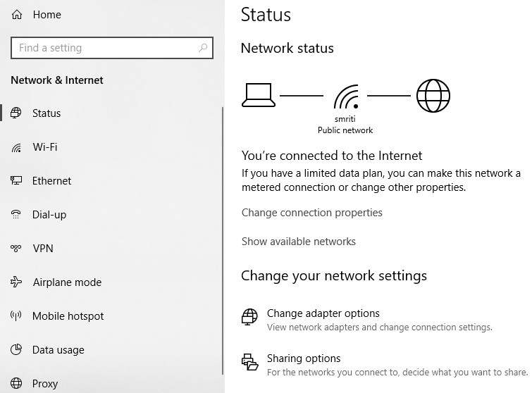The image size is (532, 393).
Task: Click the Ethernet monitor icon
Action: click(17, 181)
